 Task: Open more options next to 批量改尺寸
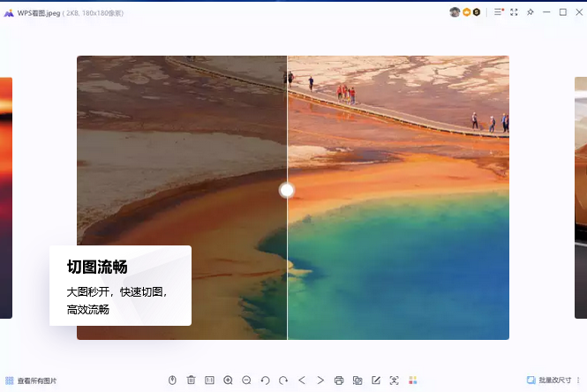tap(579, 381)
